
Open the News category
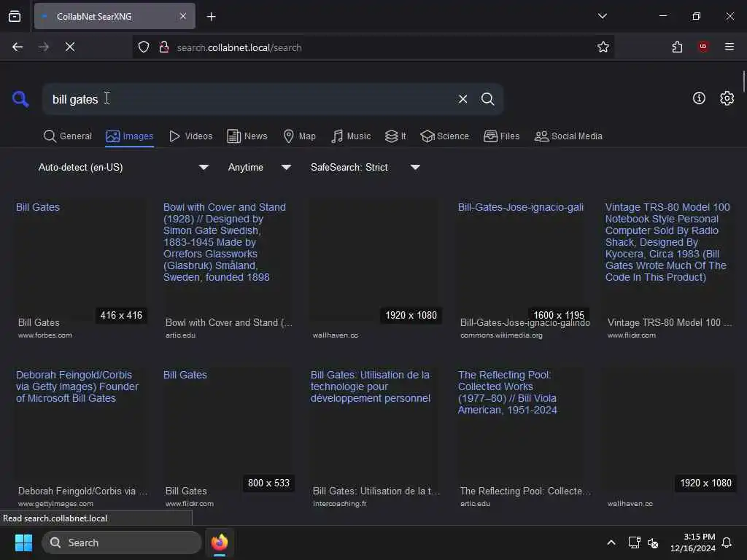click(247, 136)
